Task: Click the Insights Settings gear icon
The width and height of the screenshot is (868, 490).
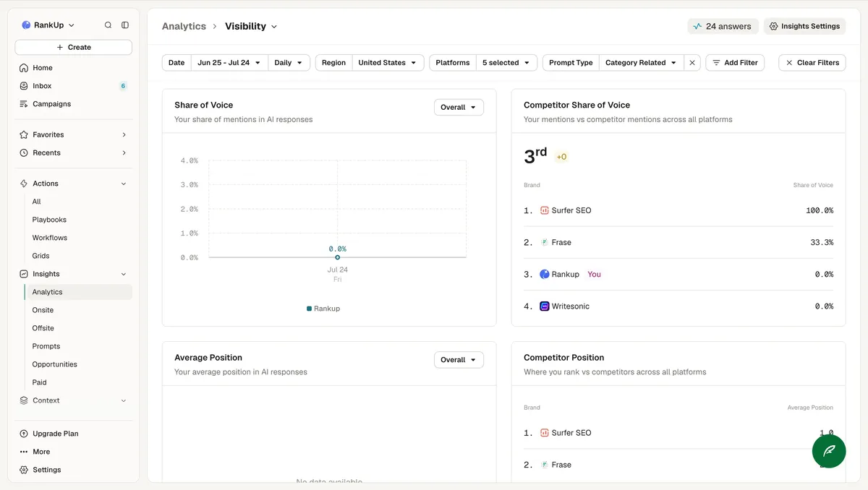Action: point(773,26)
